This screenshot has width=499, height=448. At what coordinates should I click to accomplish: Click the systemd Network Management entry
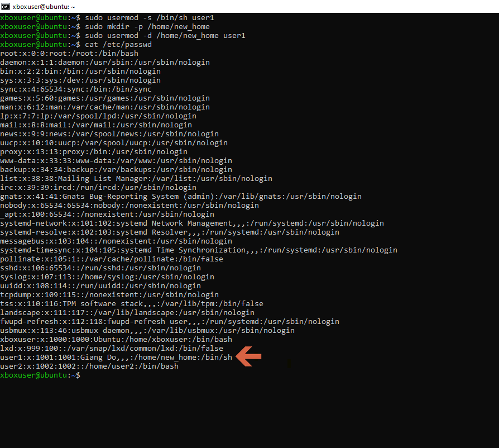pos(192,223)
